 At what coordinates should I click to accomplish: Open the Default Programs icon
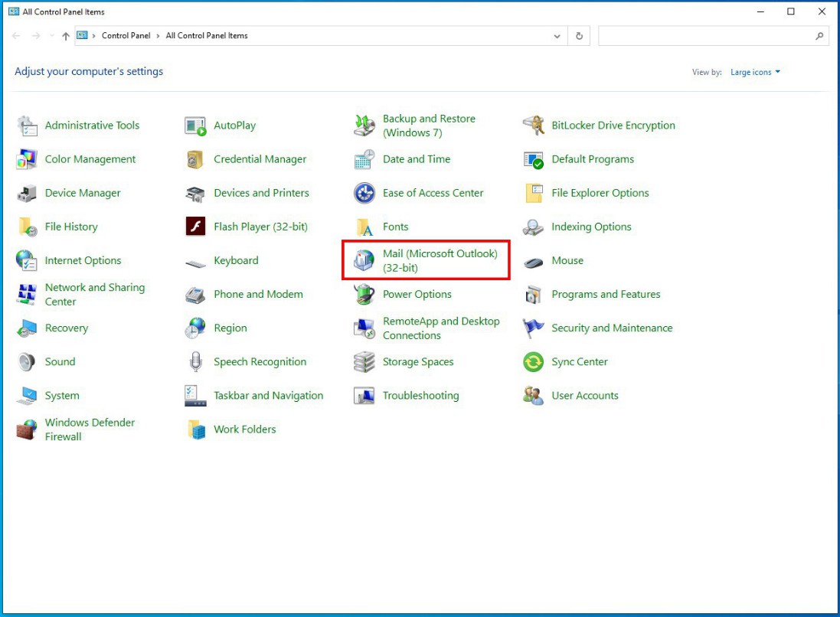coord(533,159)
